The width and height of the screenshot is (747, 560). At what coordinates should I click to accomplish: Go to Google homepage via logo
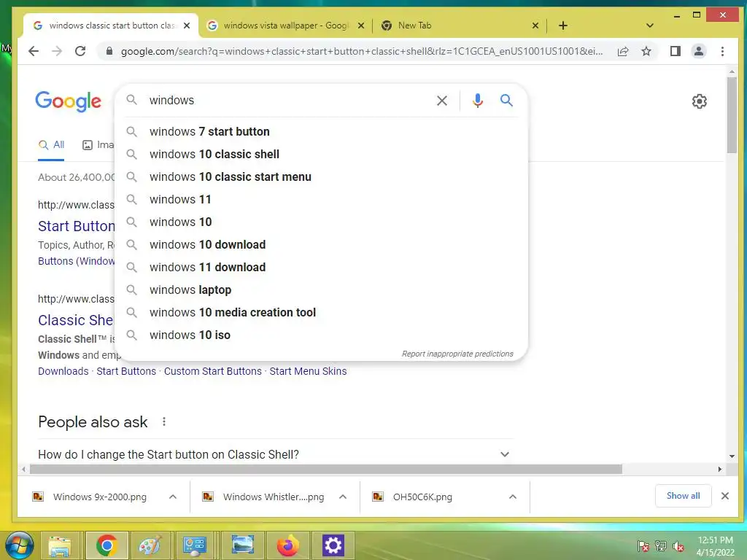click(68, 101)
